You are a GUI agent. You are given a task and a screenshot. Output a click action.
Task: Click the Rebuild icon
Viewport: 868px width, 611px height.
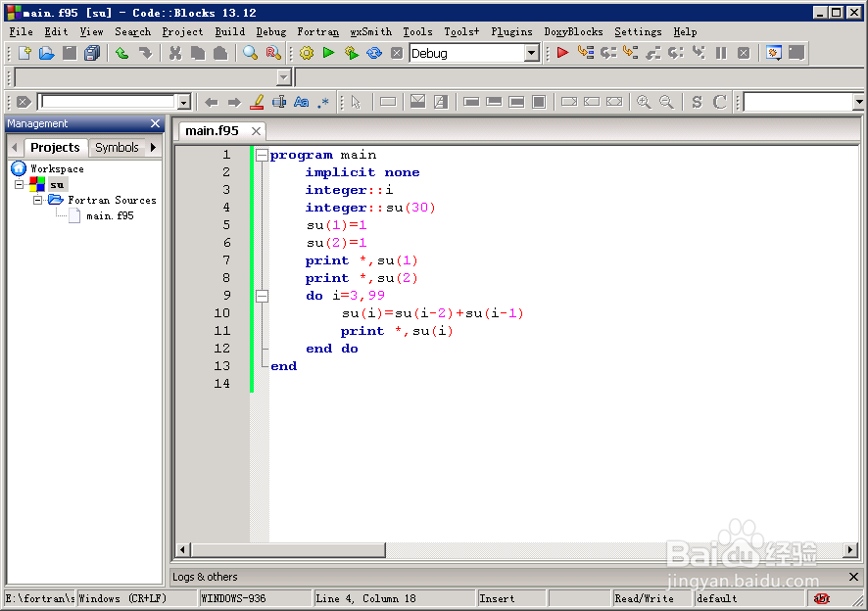click(x=374, y=53)
